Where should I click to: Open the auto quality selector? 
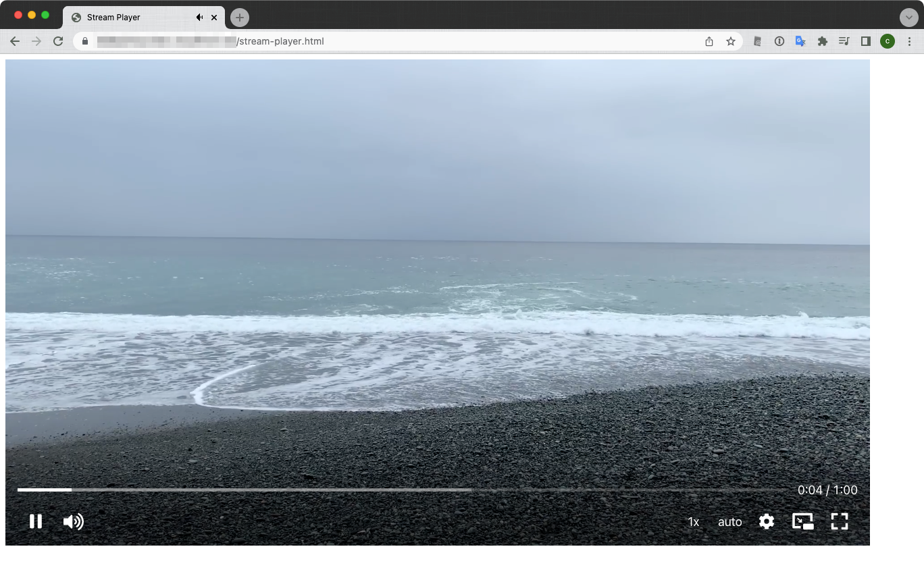tap(729, 521)
